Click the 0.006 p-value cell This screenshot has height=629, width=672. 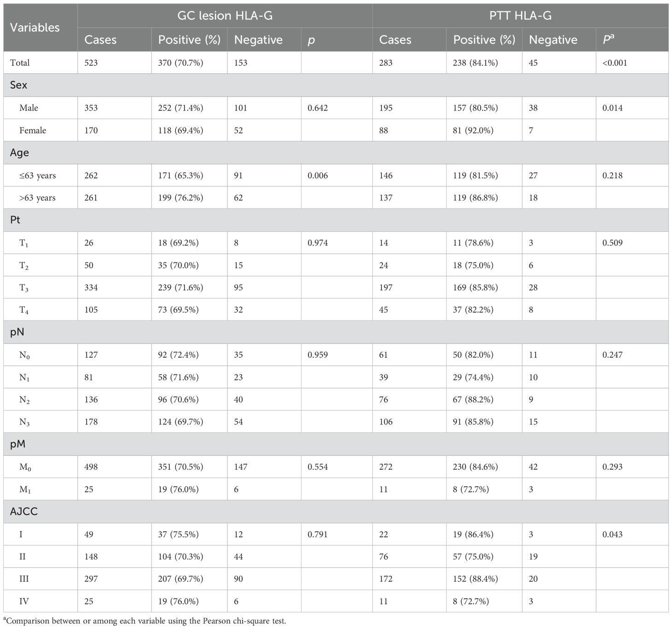click(x=318, y=175)
